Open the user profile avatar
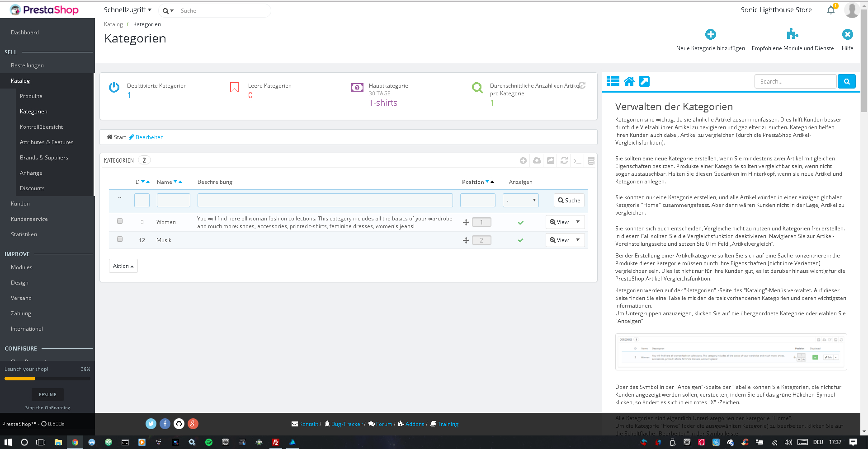Viewport: 868px width, 449px height. pos(852,10)
